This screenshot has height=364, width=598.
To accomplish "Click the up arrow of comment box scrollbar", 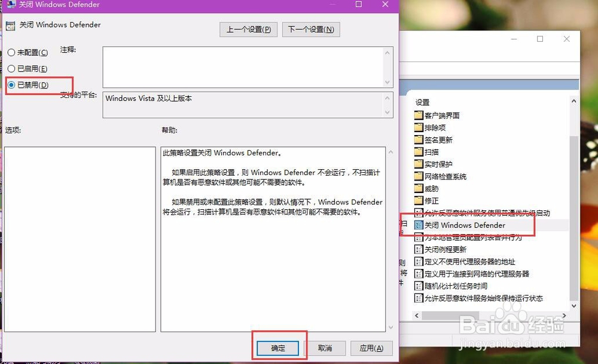I will (x=388, y=53).
